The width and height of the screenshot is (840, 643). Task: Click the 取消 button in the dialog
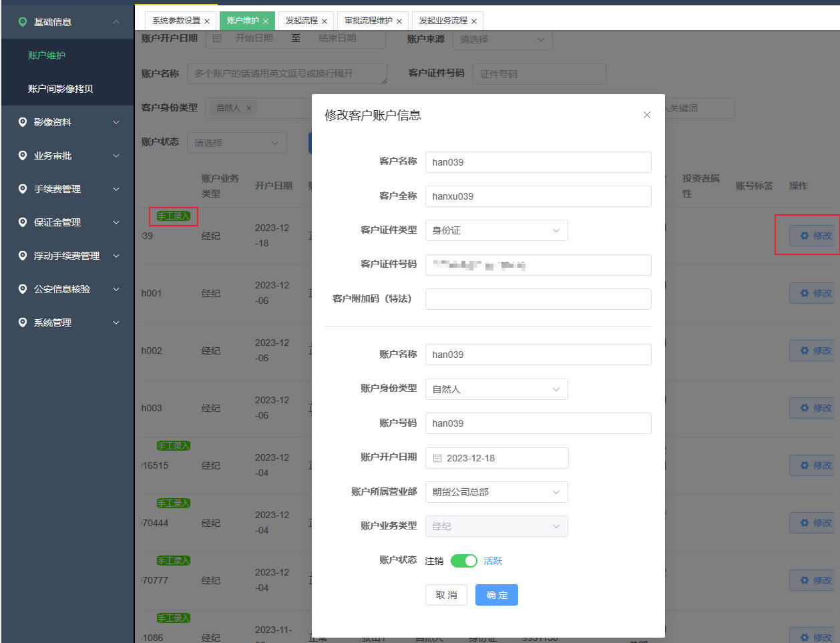coord(446,595)
